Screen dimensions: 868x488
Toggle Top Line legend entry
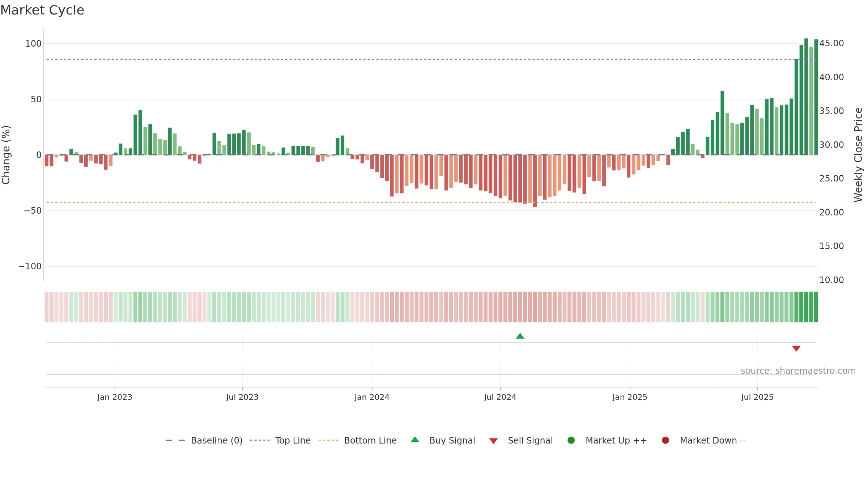[x=280, y=440]
